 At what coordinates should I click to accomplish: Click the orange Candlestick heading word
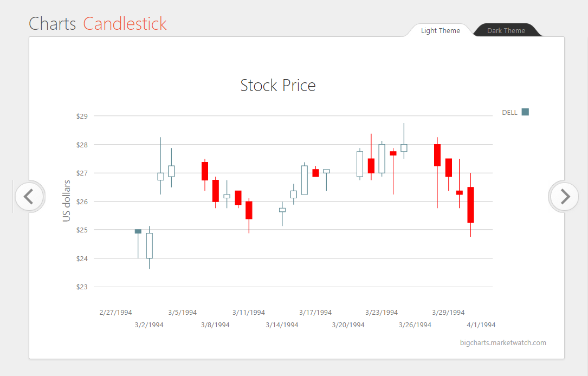tap(125, 24)
